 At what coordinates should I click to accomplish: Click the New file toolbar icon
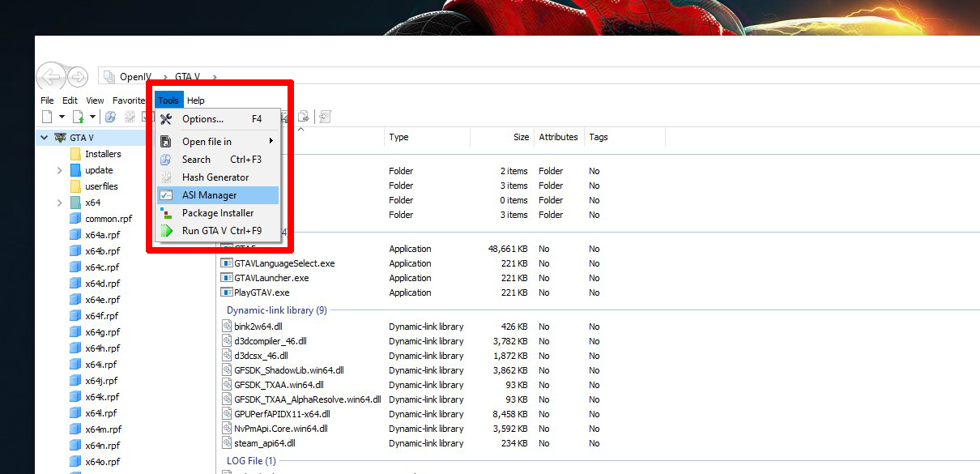point(47,117)
